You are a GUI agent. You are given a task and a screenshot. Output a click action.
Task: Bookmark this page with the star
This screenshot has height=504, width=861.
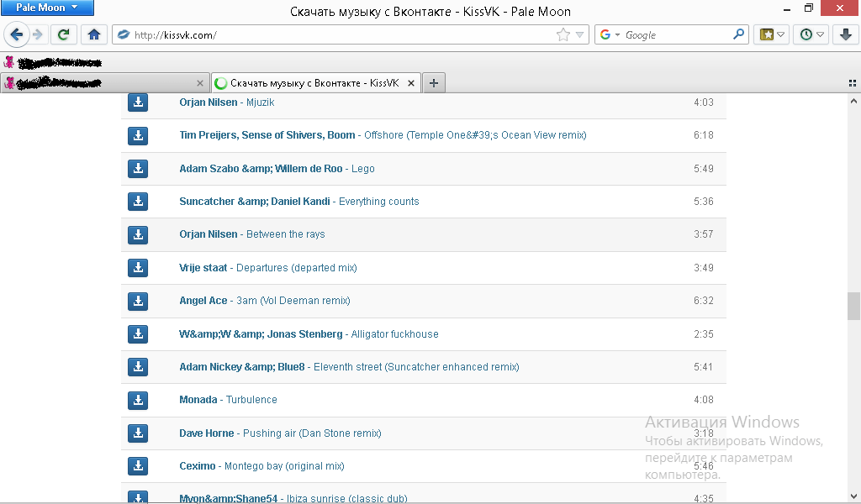click(x=563, y=34)
